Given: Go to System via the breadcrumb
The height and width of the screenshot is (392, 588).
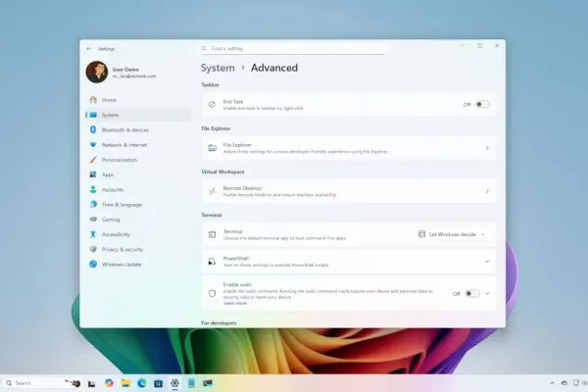Looking at the screenshot, I should click(x=218, y=68).
